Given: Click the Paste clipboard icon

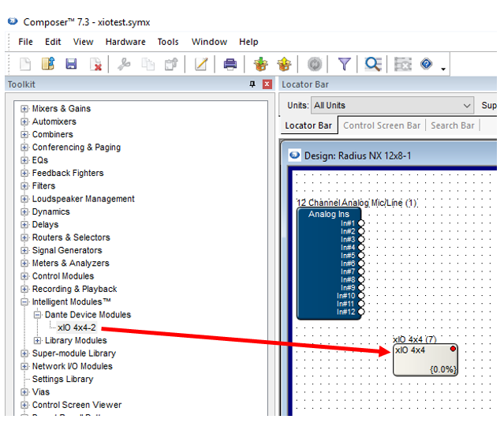Looking at the screenshot, I should tap(171, 64).
